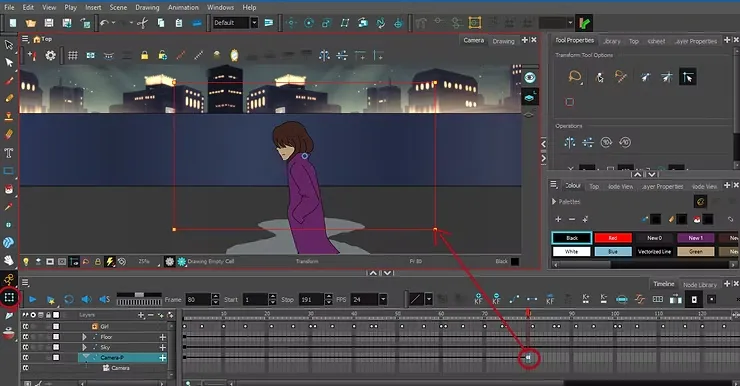Image resolution: width=740 pixels, height=386 pixels.
Task: Open the Default workspace dropdown
Action: 254,23
